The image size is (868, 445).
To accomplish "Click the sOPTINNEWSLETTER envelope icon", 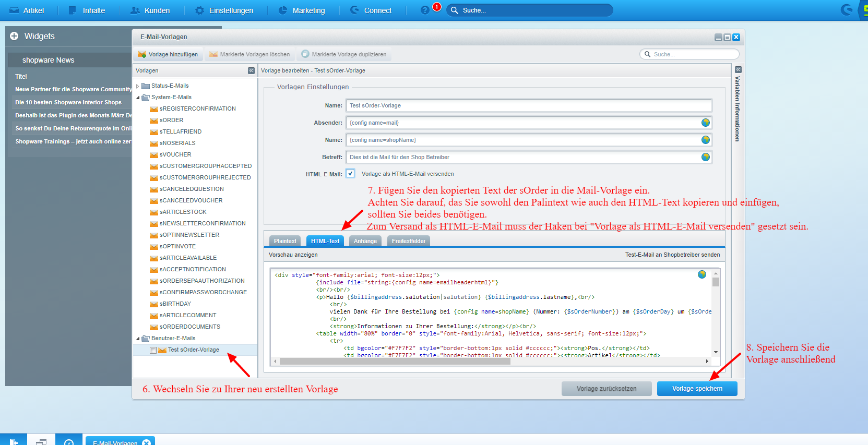I will (154, 235).
